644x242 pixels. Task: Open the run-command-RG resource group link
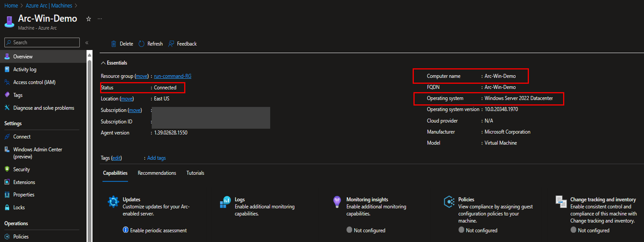coord(172,76)
